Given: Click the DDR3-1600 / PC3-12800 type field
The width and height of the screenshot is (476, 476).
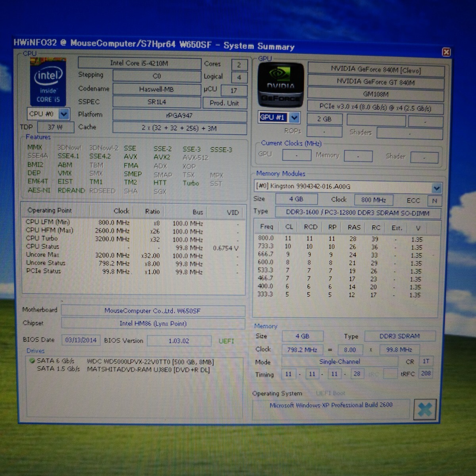Looking at the screenshot, I should tap(358, 213).
